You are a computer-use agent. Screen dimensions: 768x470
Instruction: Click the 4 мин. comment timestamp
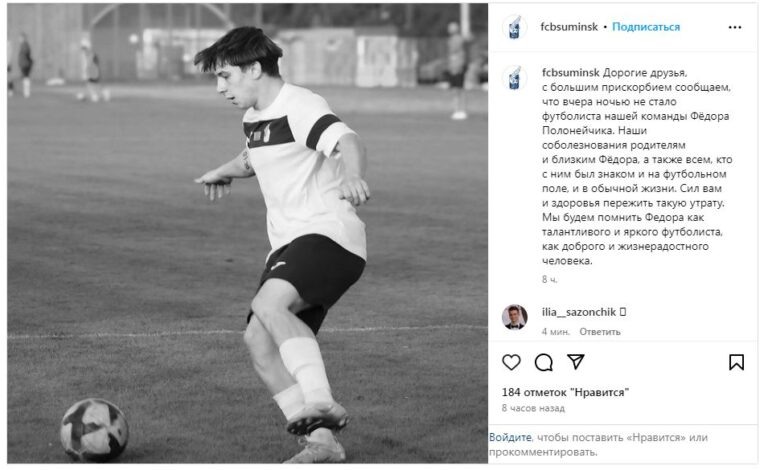coord(555,331)
